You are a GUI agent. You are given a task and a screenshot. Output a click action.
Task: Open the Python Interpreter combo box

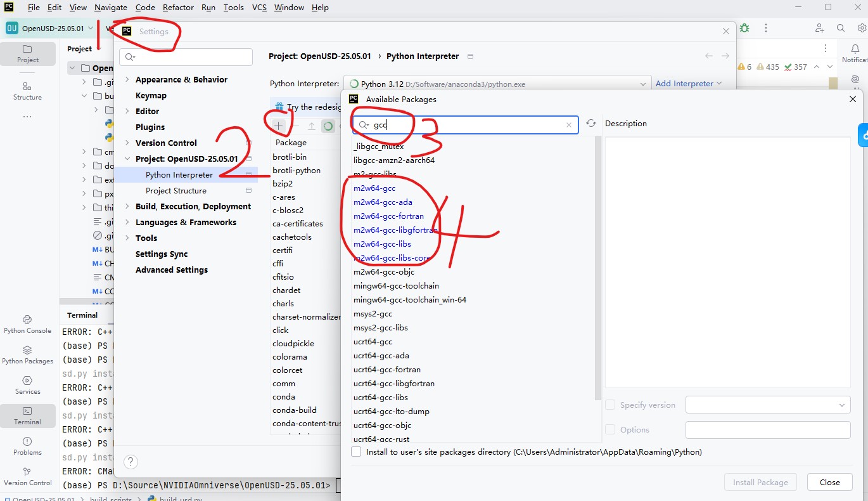[x=497, y=84]
